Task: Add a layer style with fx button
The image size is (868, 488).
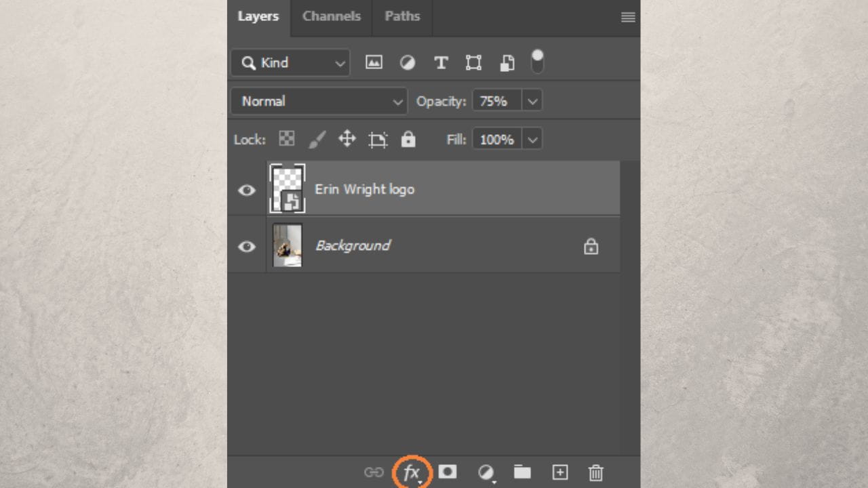Action: click(x=412, y=472)
